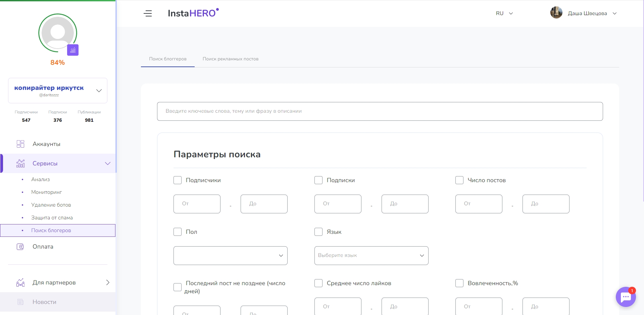The image size is (644, 315).
Task: Click the Подписчики До field
Action: [x=264, y=204]
